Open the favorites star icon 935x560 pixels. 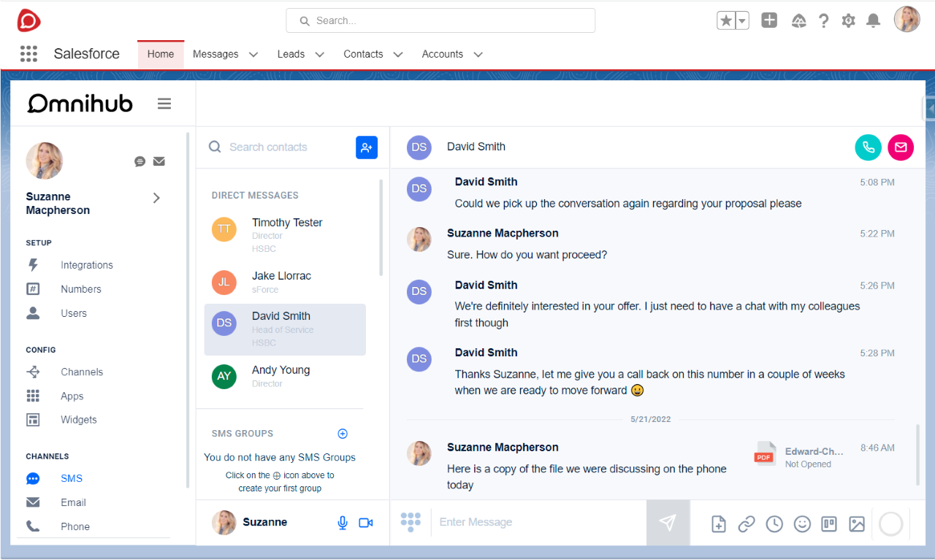(726, 20)
